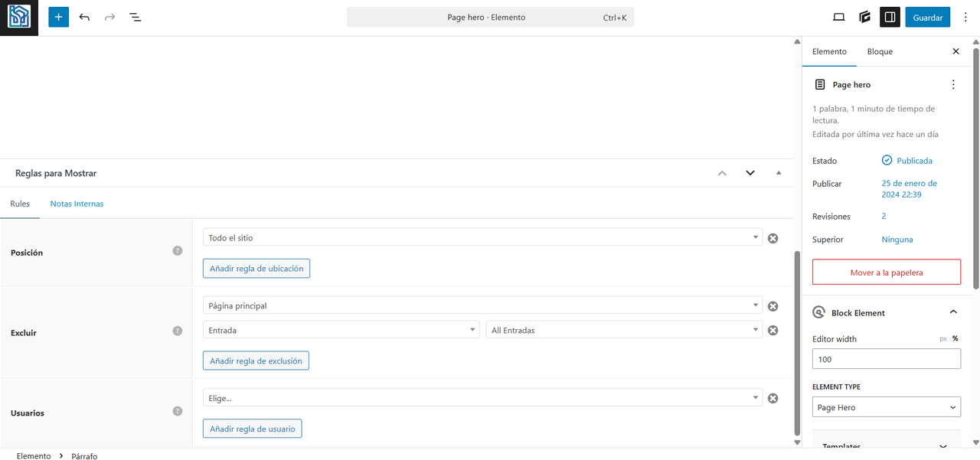Open the Página principal exclusion dropdown
Image resolution: width=980 pixels, height=460 pixels.
click(x=482, y=305)
